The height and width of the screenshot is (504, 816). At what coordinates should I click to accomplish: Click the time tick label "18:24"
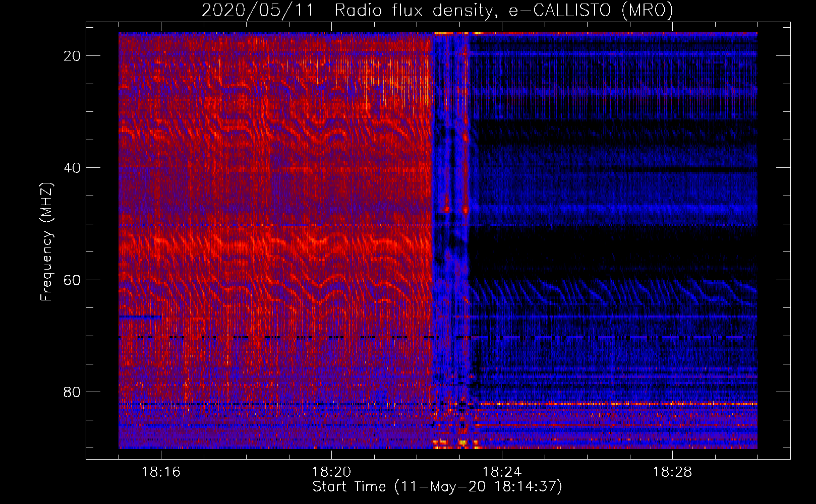502,472
